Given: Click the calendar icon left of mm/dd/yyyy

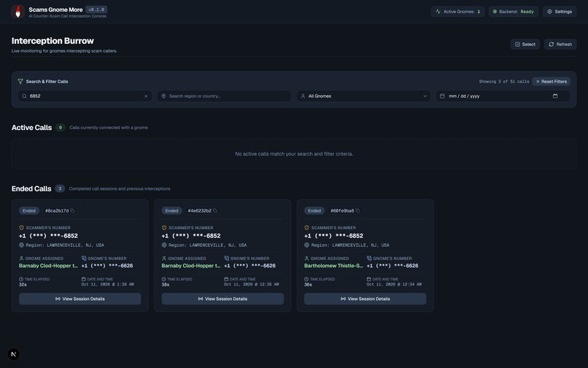Looking at the screenshot, I should coord(442,96).
